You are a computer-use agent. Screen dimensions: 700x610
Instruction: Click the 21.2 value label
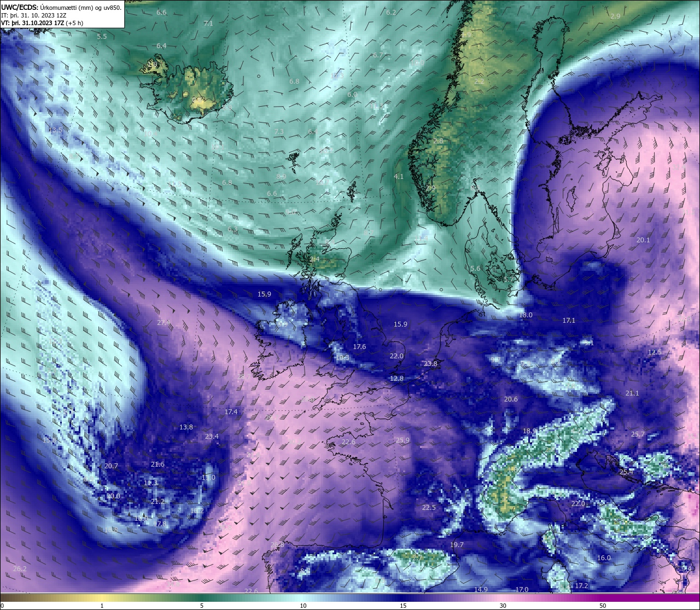coord(157,502)
